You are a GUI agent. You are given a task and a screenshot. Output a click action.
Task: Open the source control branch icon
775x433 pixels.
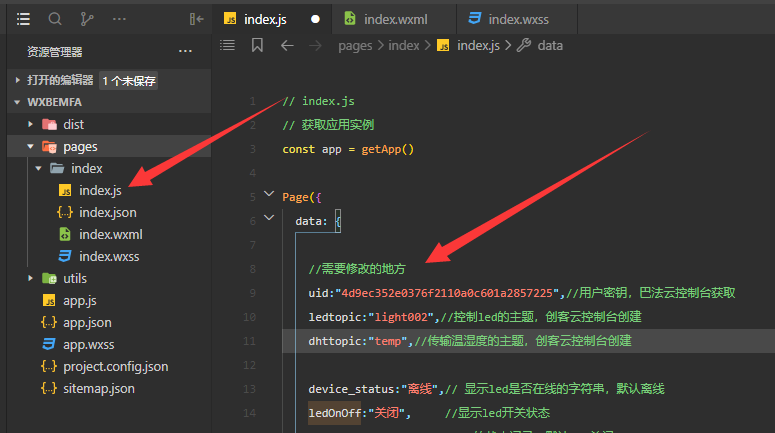(x=86, y=19)
